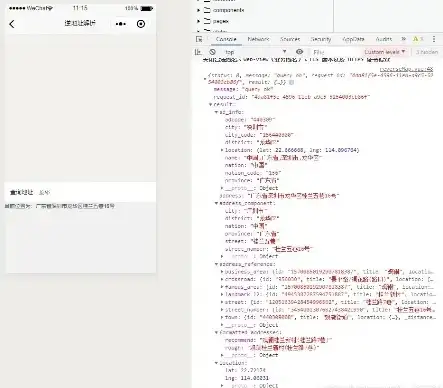This screenshot has width=443, height=388.
Task: Open the Security tab
Action: click(321, 39)
